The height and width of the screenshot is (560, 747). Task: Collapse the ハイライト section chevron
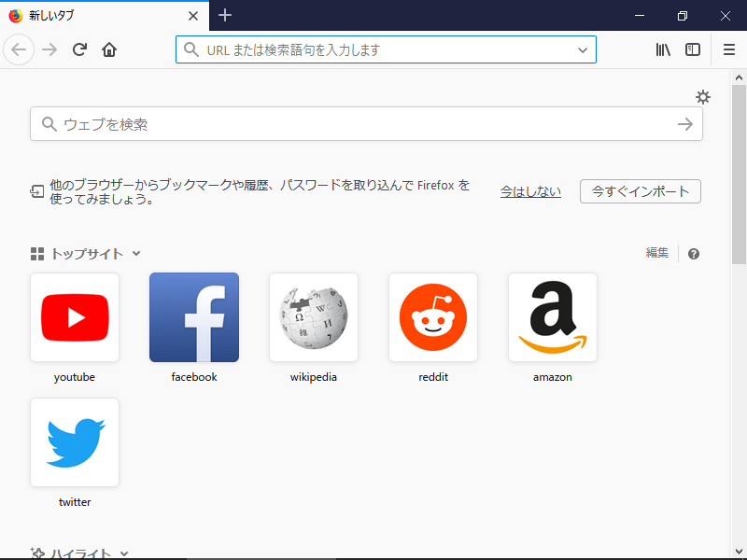(x=124, y=553)
